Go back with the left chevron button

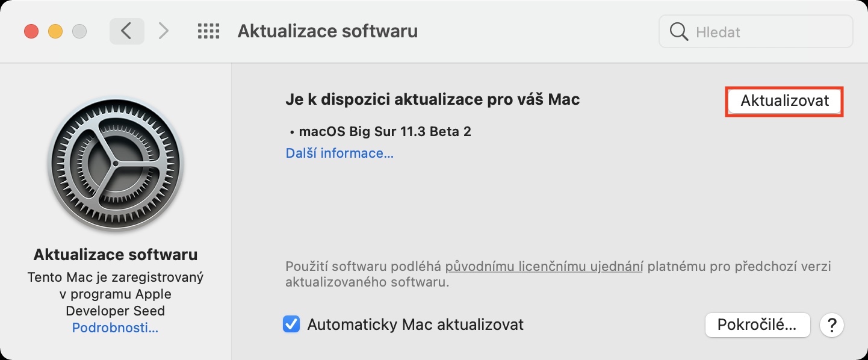point(126,31)
